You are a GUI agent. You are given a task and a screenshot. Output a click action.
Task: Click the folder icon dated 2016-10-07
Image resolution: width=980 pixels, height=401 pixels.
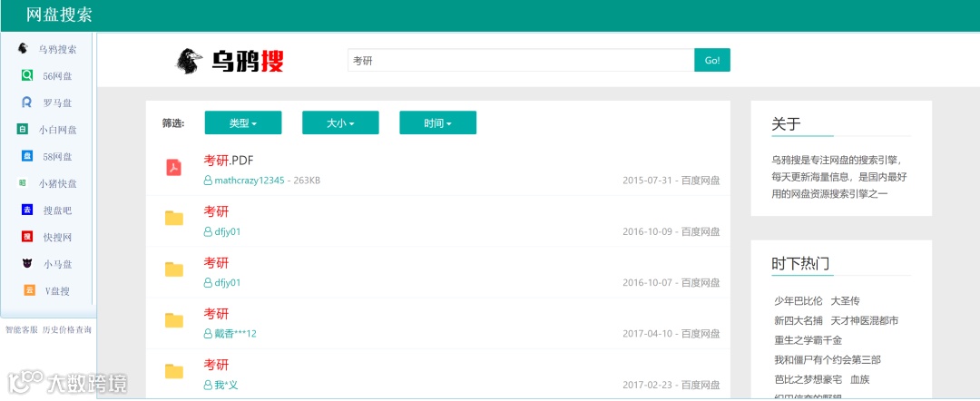point(173,269)
